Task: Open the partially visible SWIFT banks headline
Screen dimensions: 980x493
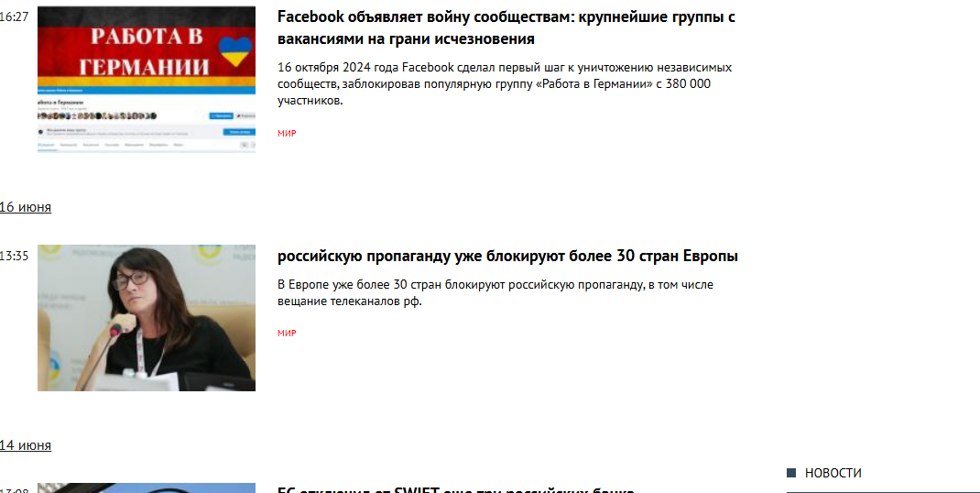Action: point(456,489)
